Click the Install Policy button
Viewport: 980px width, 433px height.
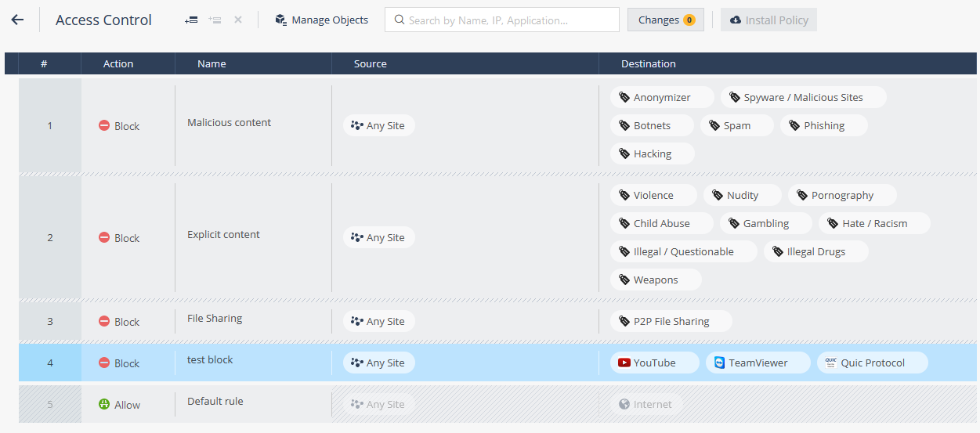tap(768, 20)
